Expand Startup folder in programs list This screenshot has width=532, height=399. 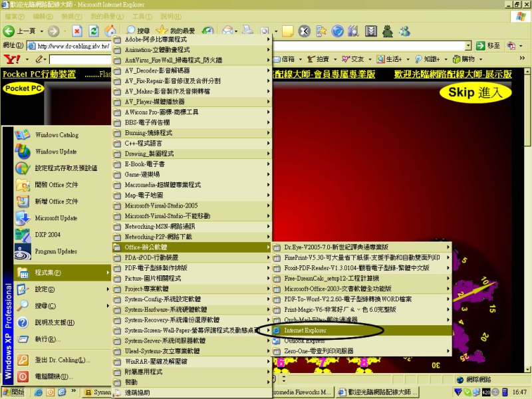click(192, 382)
